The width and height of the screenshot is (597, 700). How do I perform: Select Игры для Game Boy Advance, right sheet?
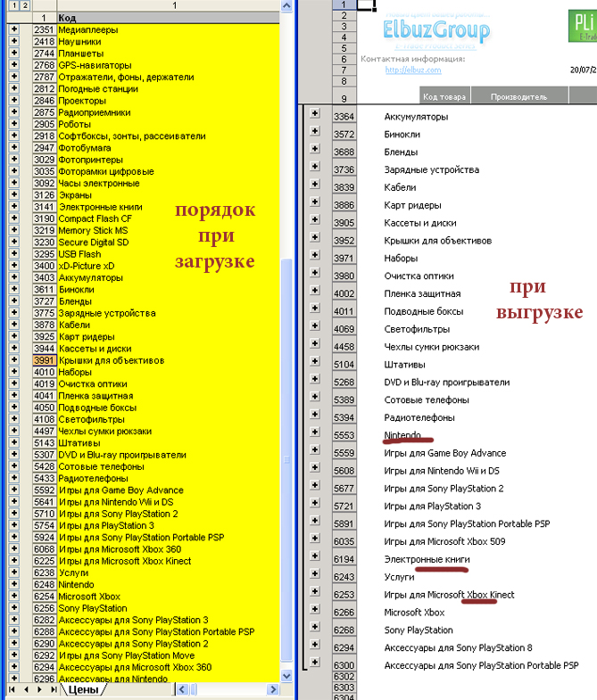[x=445, y=453]
